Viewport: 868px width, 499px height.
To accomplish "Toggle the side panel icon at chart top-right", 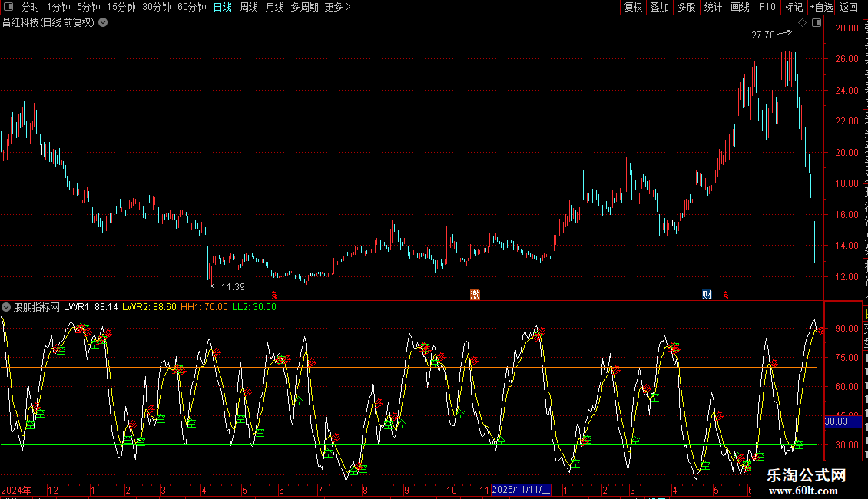I will click(x=817, y=23).
